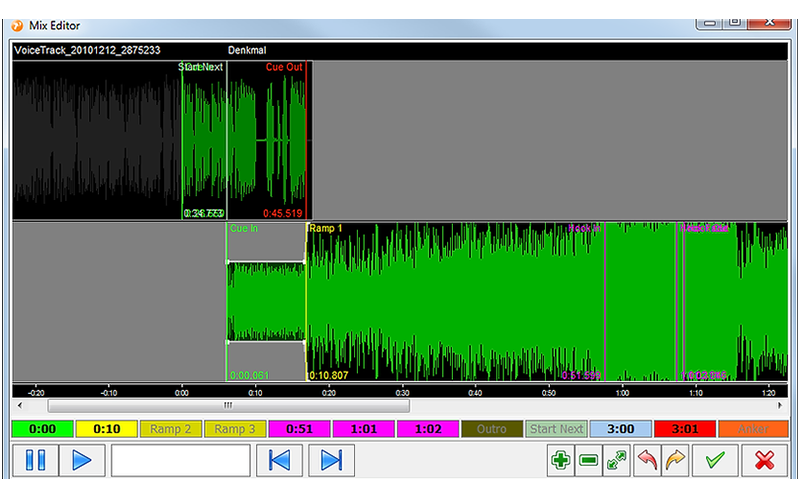Click the Mix Editor app icon in title bar
Image resolution: width=800 pixels, height=500 pixels.
pos(17,26)
